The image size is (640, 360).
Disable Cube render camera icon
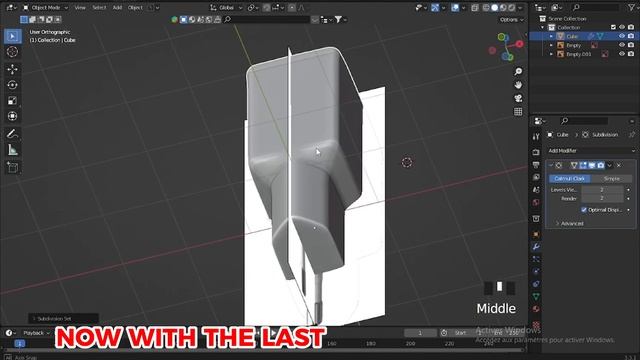pyautogui.click(x=631, y=36)
